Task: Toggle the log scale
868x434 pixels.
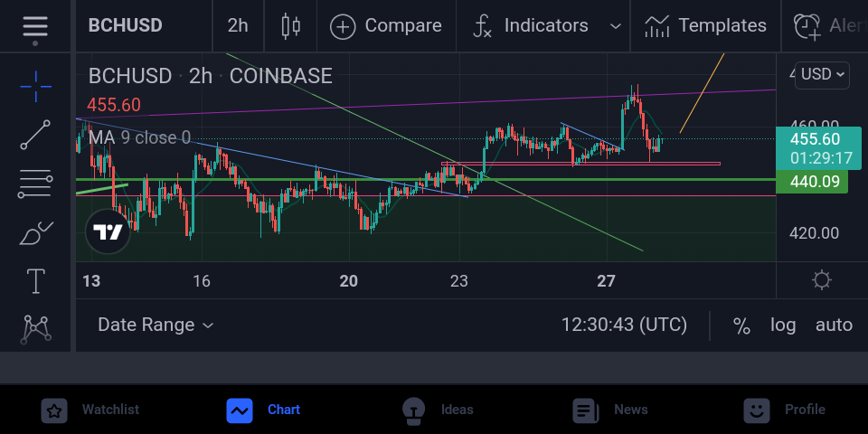Action: (783, 325)
